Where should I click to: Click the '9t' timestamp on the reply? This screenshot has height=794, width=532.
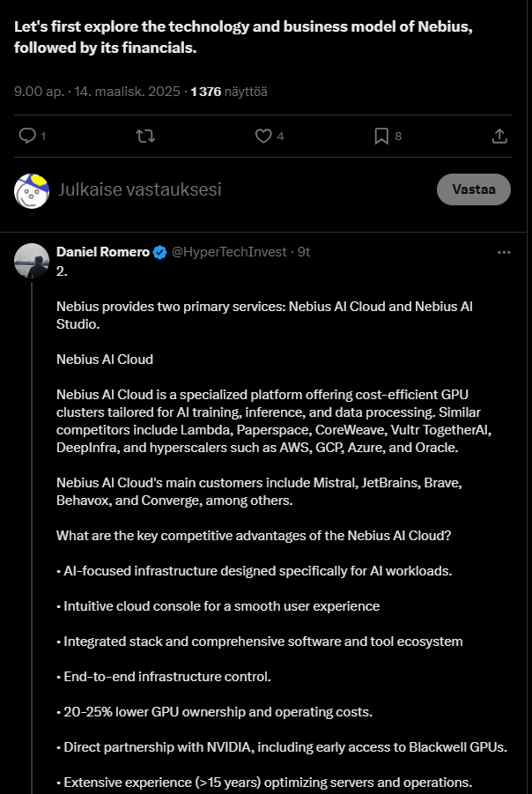[x=304, y=252]
